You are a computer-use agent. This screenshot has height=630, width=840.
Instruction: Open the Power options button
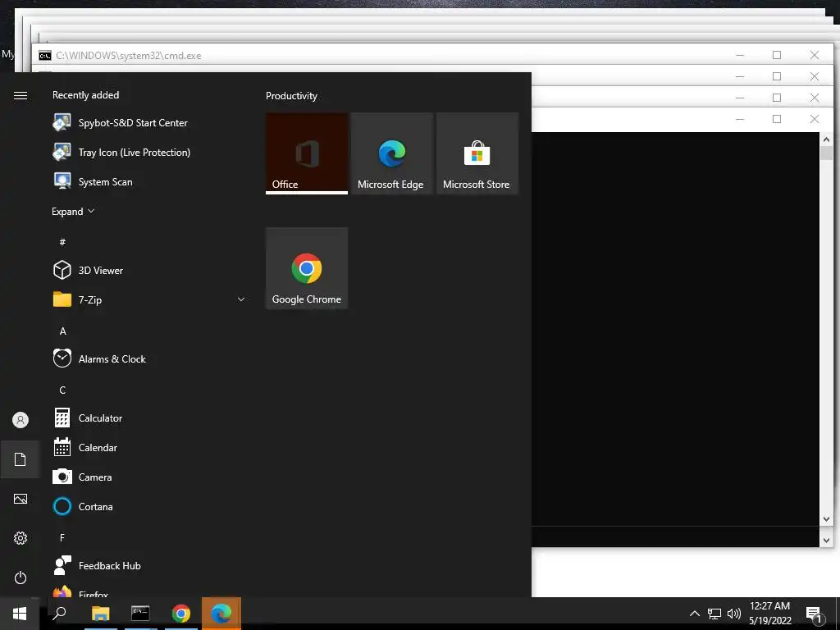click(21, 577)
